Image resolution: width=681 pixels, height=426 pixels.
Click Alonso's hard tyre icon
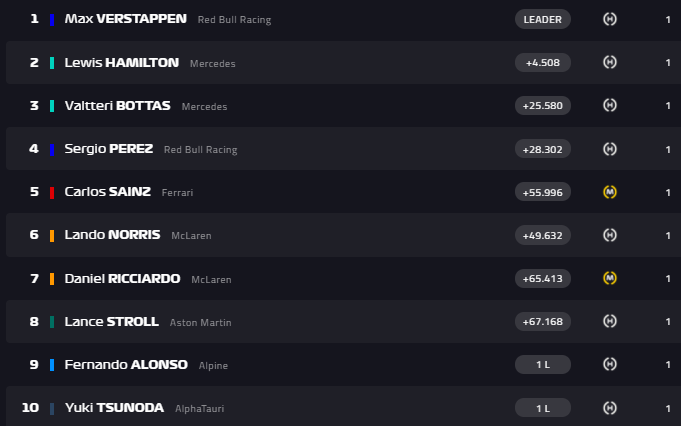coord(609,364)
